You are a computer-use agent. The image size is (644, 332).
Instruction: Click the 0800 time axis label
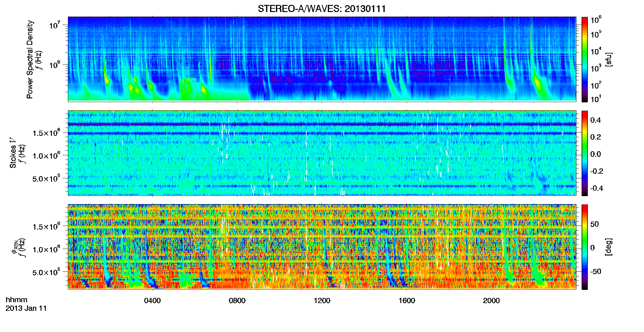coord(237,301)
